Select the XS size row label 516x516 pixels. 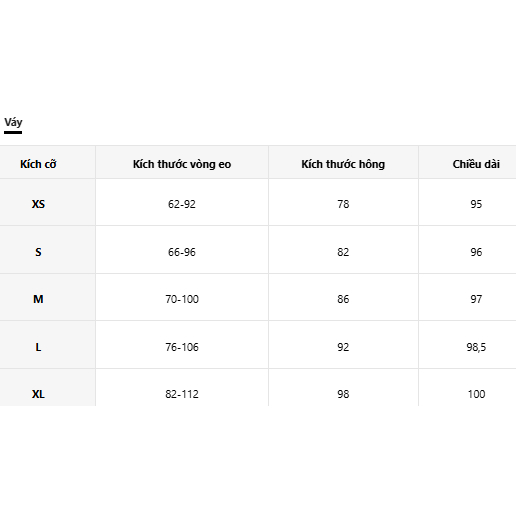pyautogui.click(x=38, y=204)
